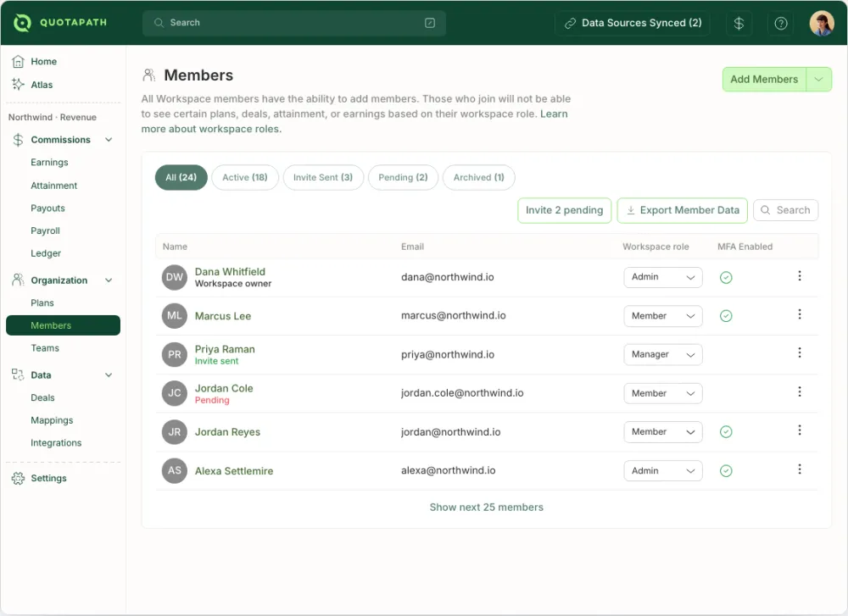
Task: Open Payroll in sidebar
Action: [45, 230]
